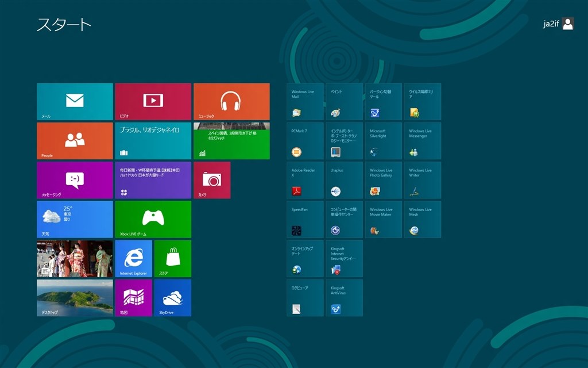Open the バージョン切替ツール tile
Screen dimensions: 588x368
pyautogui.click(x=384, y=102)
